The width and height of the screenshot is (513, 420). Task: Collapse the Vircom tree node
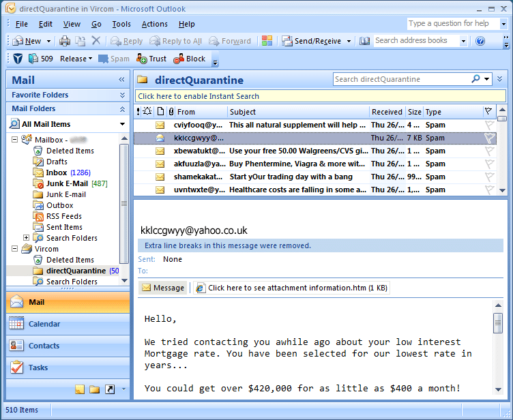15,249
